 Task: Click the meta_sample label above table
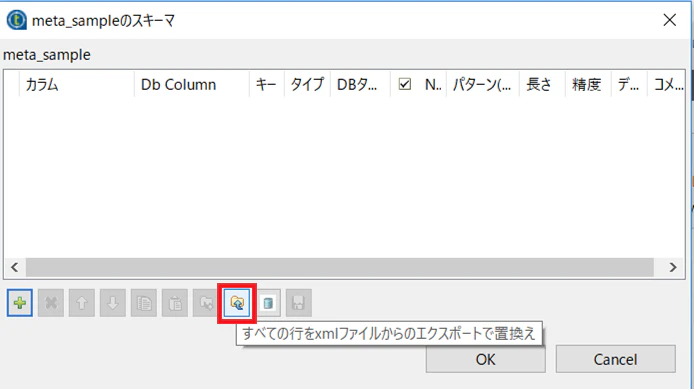pos(47,55)
